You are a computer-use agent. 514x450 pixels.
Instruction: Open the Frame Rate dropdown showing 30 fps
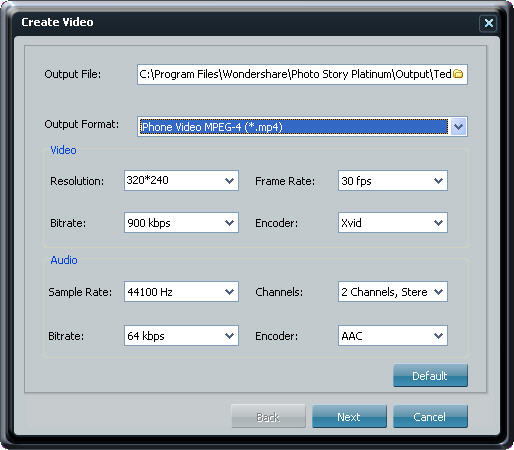point(392,181)
